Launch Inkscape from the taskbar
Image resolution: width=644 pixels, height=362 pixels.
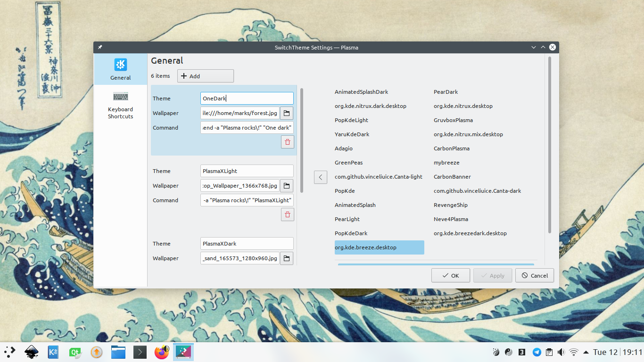tap(31, 352)
